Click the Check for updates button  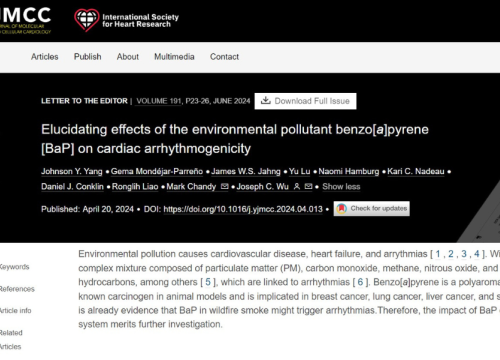coord(372,209)
